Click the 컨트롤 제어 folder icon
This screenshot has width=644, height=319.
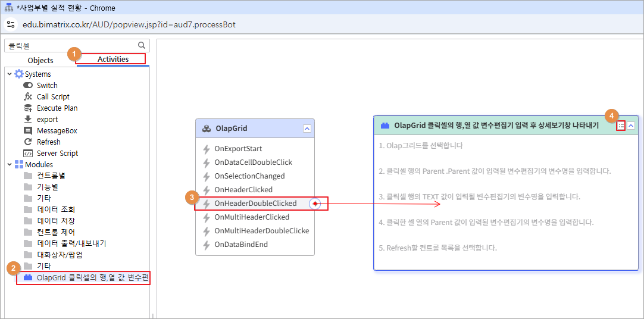(x=28, y=232)
